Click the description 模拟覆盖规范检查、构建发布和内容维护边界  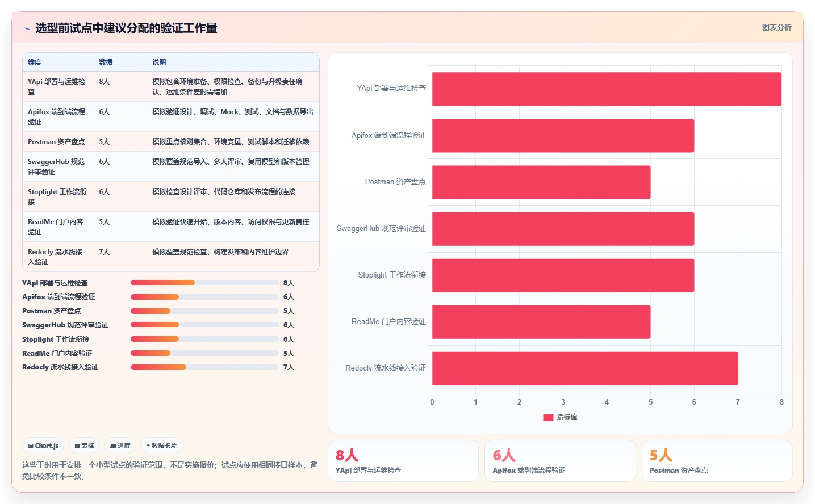(x=220, y=251)
